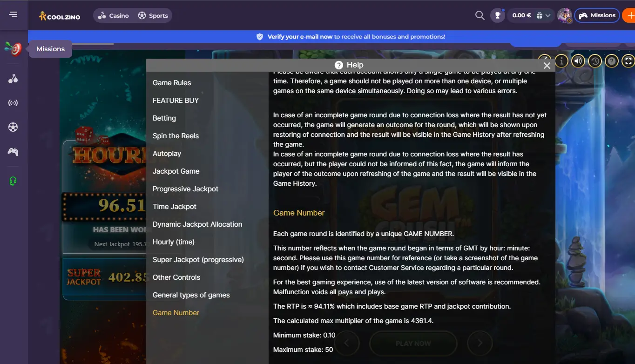
Task: Open Spin the Reels help section
Action: pos(176,136)
